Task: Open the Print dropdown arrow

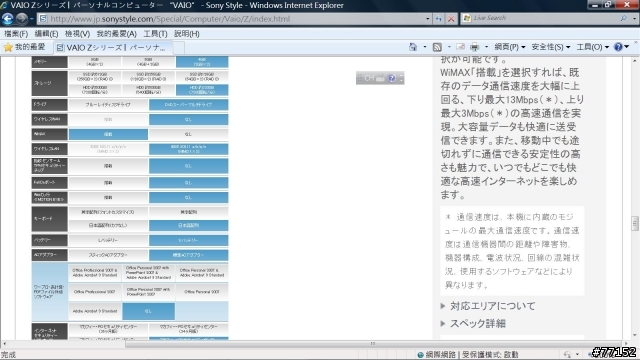Action: [486, 47]
